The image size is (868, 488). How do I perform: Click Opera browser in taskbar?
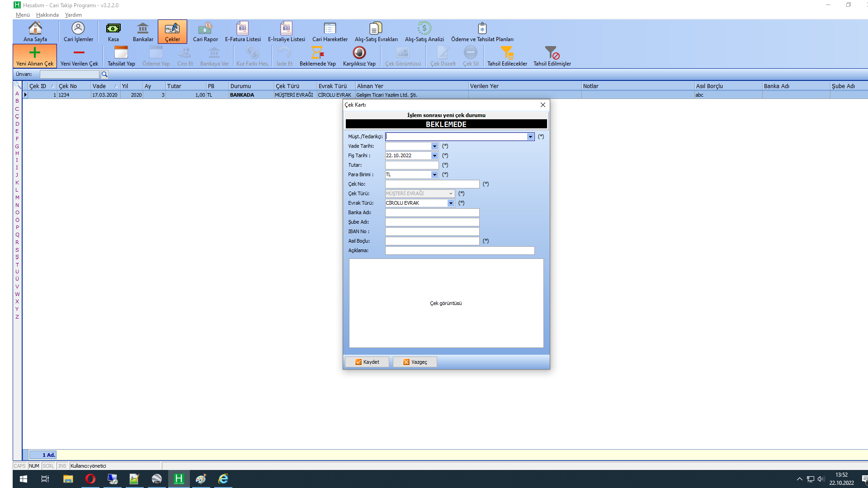pyautogui.click(x=90, y=479)
